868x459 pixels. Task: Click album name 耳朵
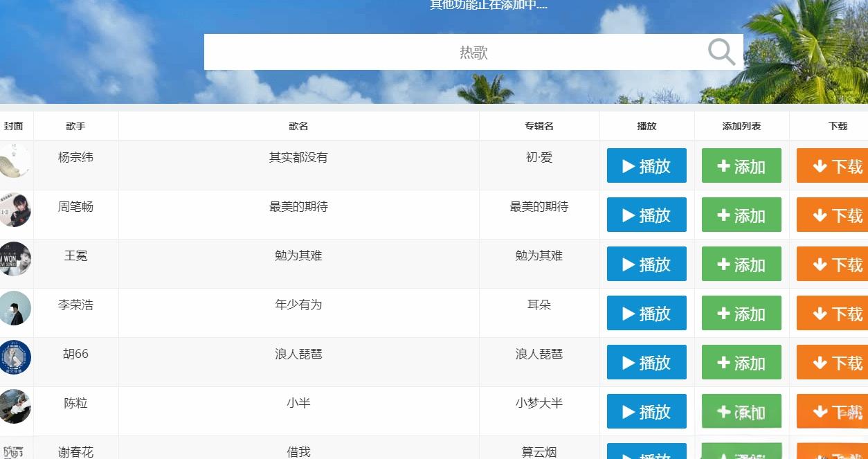pos(539,305)
